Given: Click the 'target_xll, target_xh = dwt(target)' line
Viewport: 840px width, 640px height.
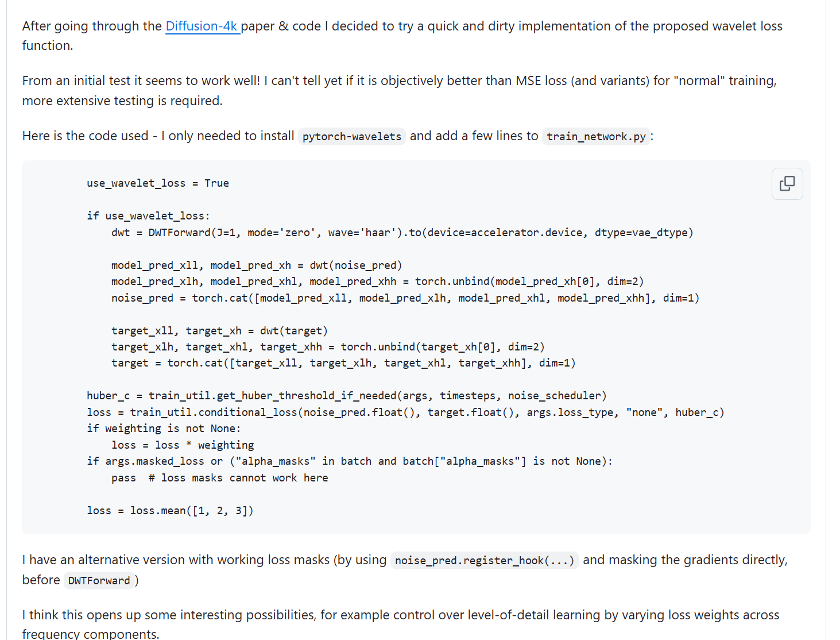Looking at the screenshot, I should pyautogui.click(x=220, y=331).
